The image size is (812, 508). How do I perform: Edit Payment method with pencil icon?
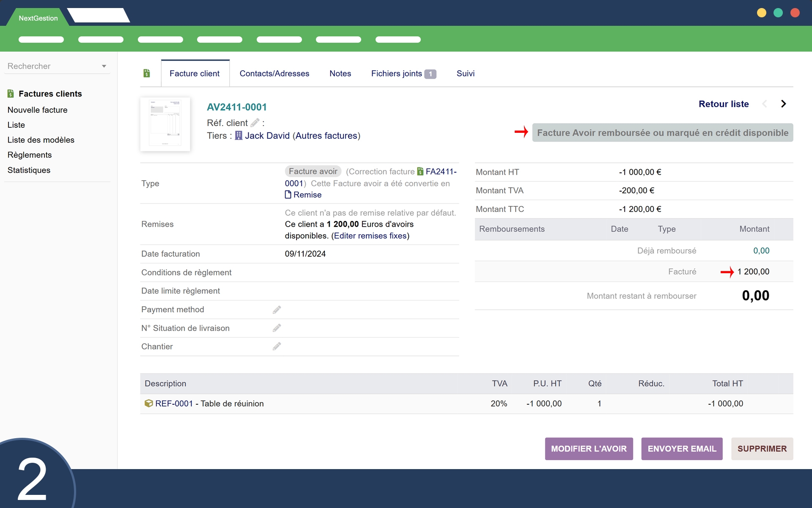click(277, 310)
